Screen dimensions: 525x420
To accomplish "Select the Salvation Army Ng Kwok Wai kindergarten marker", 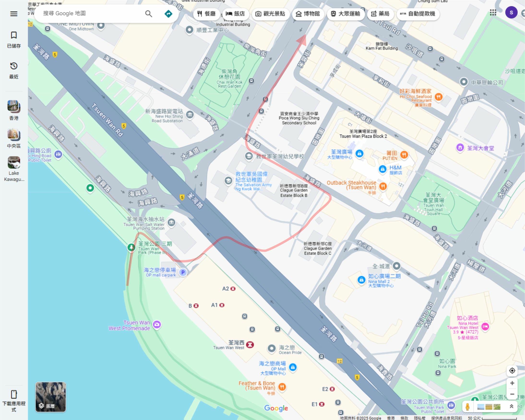I will (x=228, y=180).
